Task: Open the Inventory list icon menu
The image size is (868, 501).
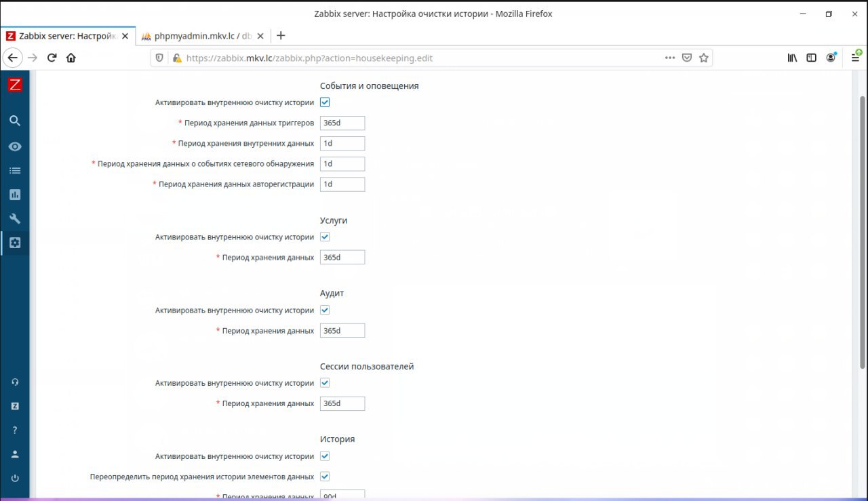Action: click(15, 171)
